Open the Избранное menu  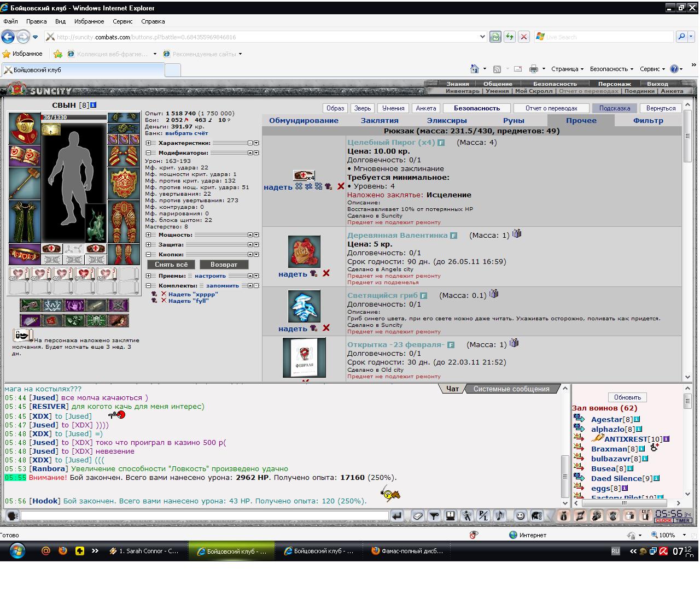coord(89,21)
